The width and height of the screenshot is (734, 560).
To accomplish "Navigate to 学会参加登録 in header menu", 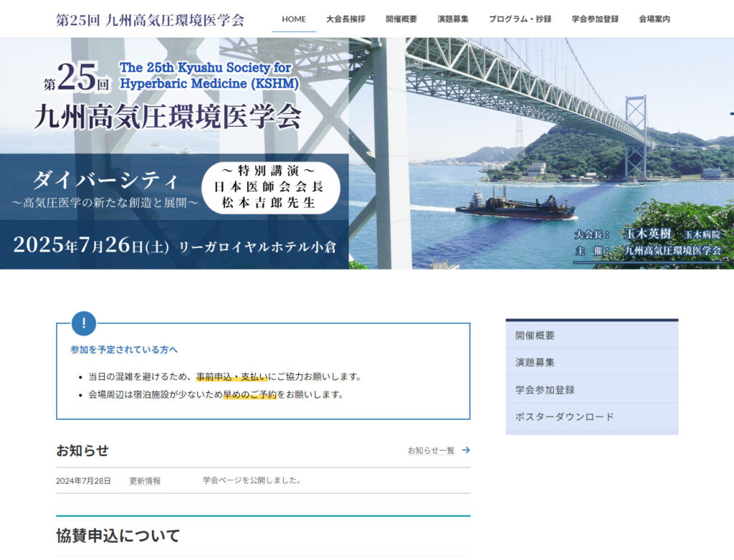I will click(x=595, y=19).
